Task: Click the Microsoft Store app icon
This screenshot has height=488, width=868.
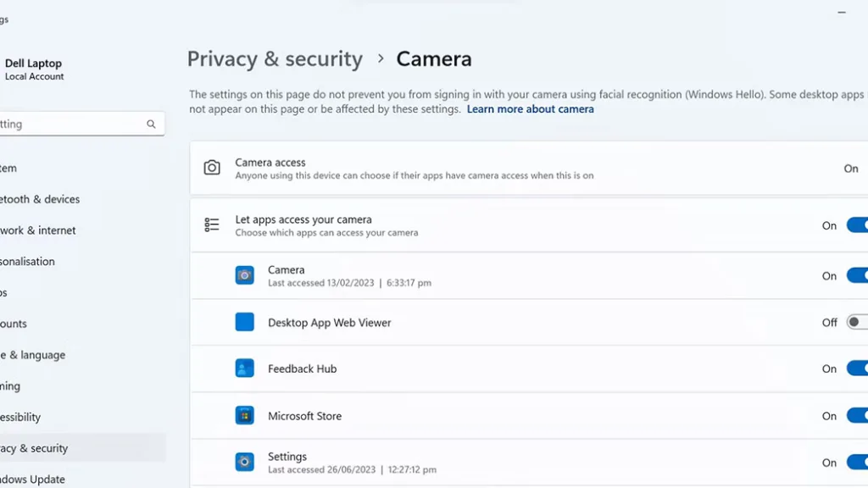Action: [245, 415]
